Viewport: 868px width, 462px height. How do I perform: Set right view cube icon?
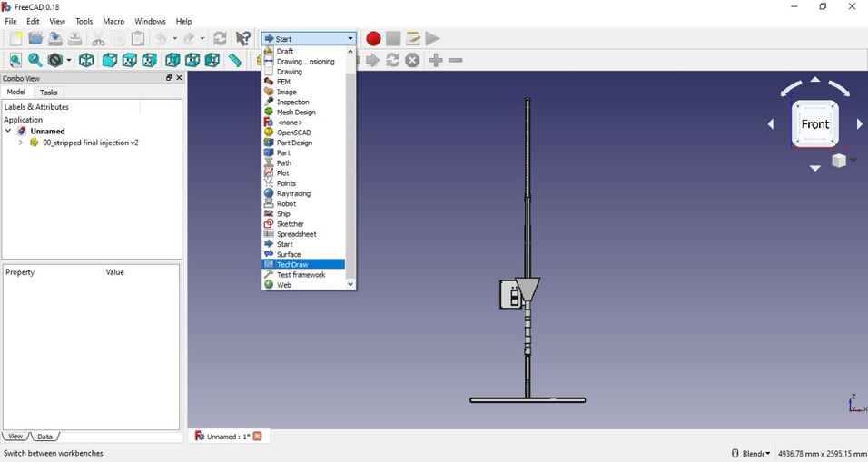150,60
